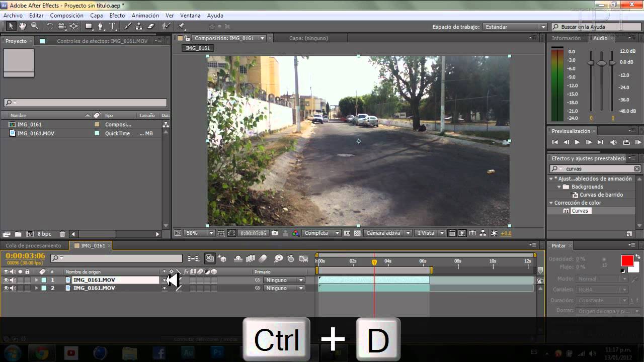Select the Curvas effect
The width and height of the screenshot is (644, 362).
point(580,211)
